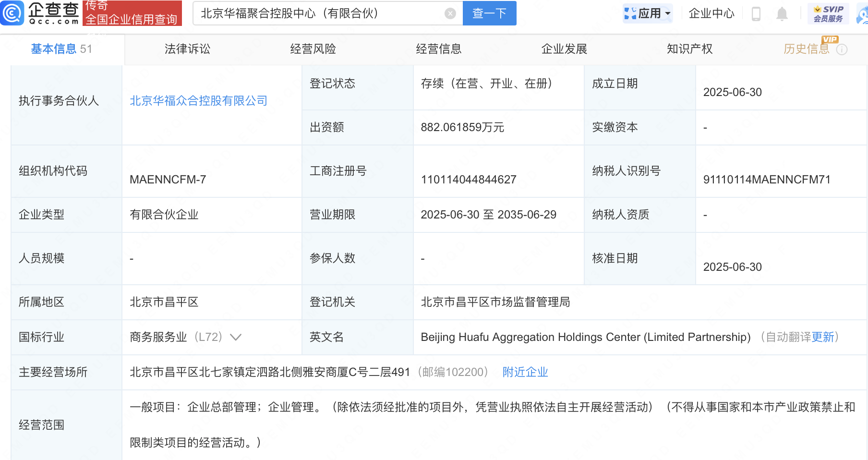Open the 知识产权 tab

point(689,48)
